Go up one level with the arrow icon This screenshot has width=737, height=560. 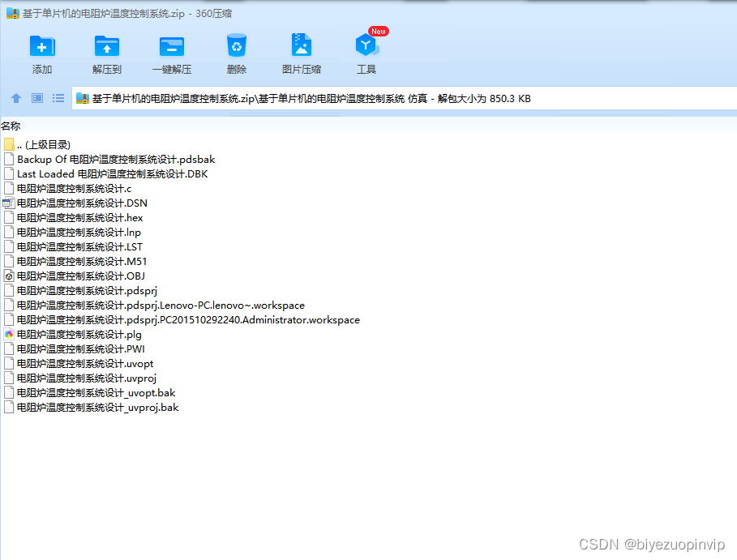click(x=16, y=98)
